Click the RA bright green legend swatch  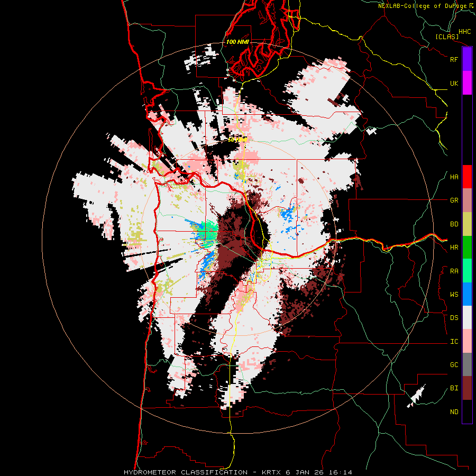pyautogui.click(x=467, y=271)
